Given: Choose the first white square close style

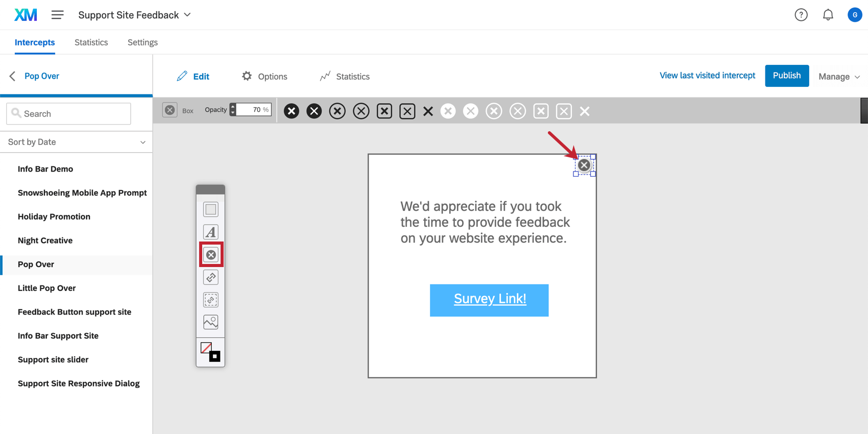Looking at the screenshot, I should coord(541,111).
